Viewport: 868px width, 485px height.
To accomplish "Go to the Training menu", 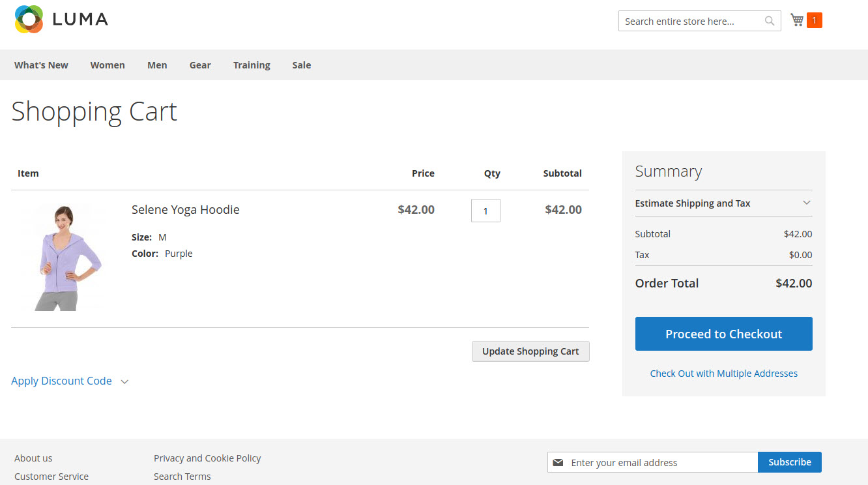I will pos(252,65).
